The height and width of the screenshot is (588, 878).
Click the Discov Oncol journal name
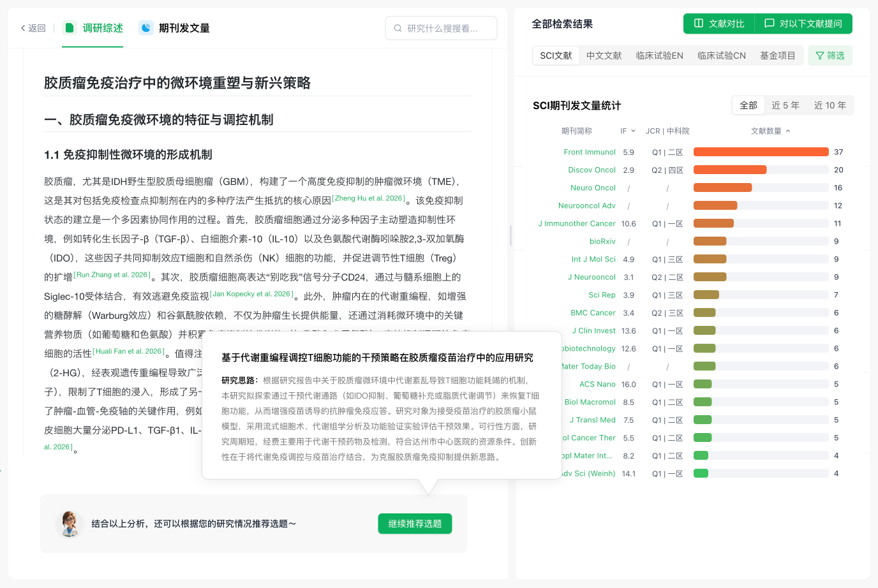point(592,170)
